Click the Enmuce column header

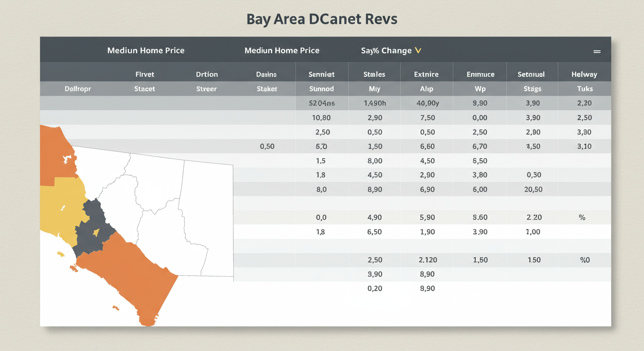[480, 74]
